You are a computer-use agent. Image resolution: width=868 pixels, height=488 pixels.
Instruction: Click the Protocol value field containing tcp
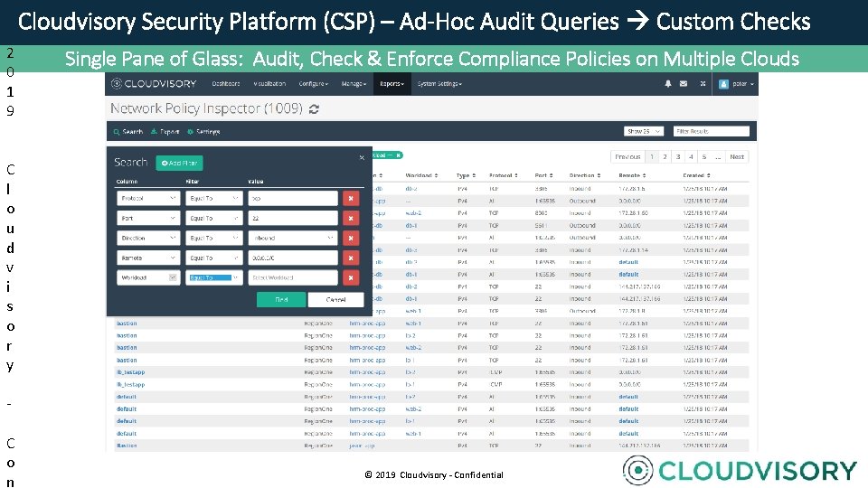tap(293, 198)
